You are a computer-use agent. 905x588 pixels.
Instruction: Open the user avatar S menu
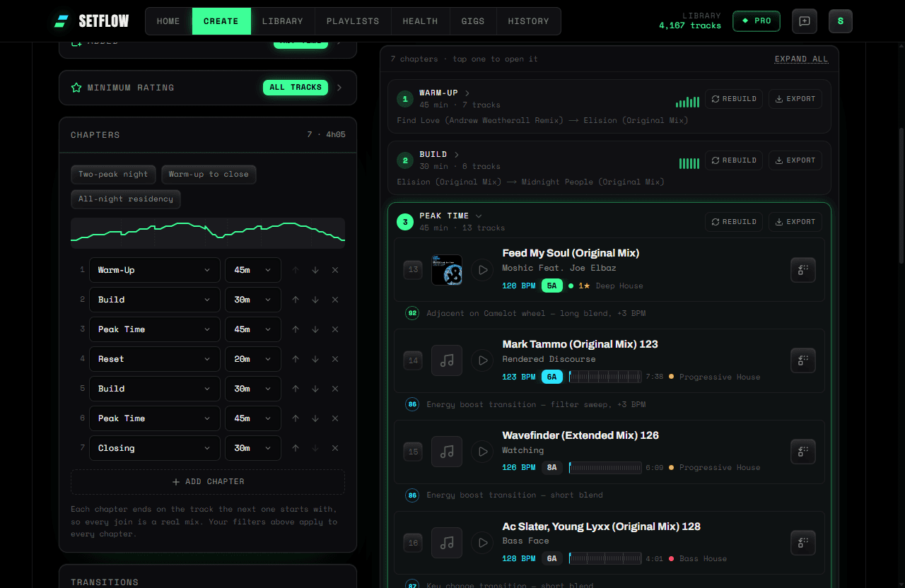click(841, 21)
